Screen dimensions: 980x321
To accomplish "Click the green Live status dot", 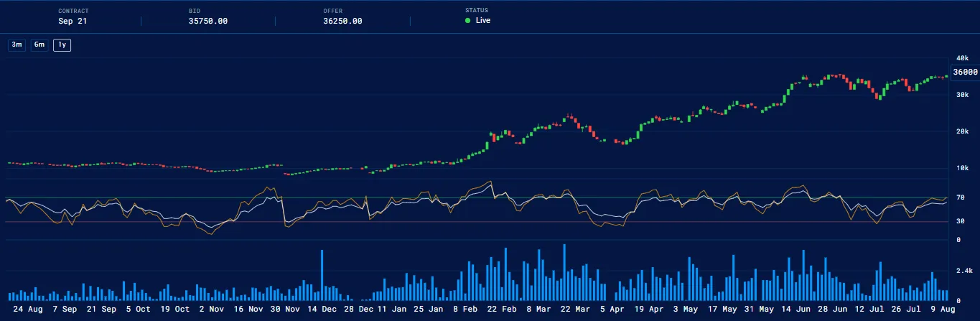I will click(x=468, y=21).
